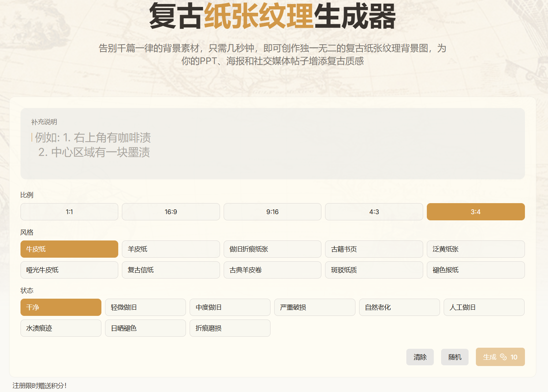548x392 pixels.
Task: Choose the 严重破损 condition
Action: click(314, 307)
